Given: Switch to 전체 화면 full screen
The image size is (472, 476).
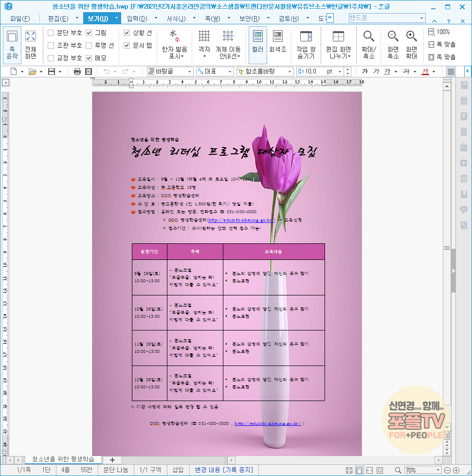Looking at the screenshot, I should [x=30, y=45].
